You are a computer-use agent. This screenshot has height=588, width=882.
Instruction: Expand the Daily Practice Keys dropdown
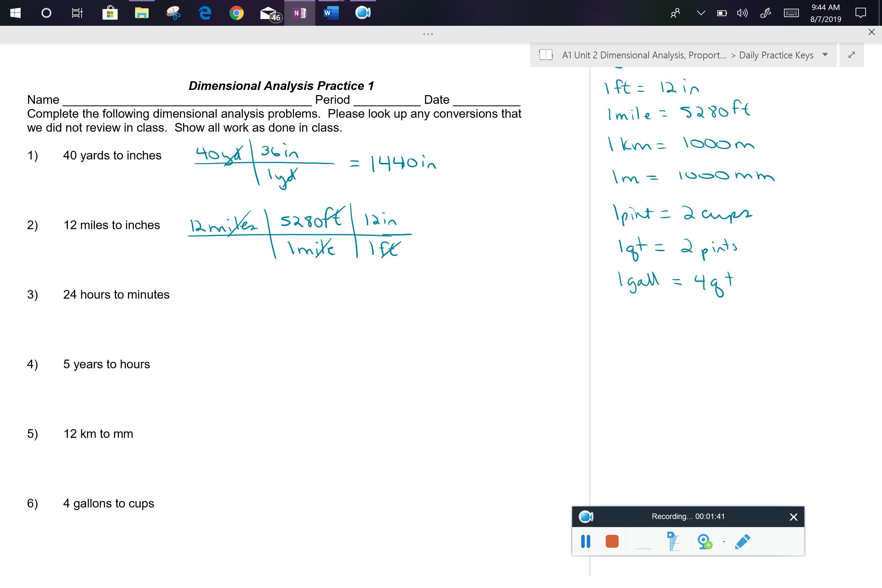826,55
